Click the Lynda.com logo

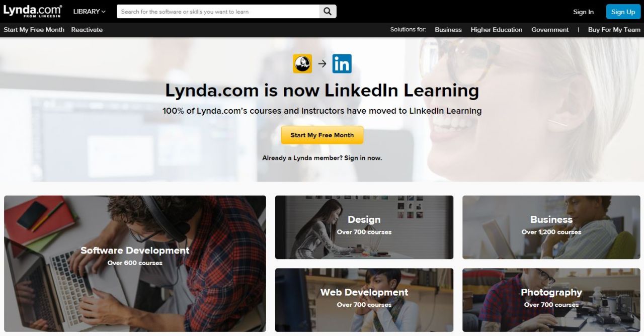coord(33,11)
